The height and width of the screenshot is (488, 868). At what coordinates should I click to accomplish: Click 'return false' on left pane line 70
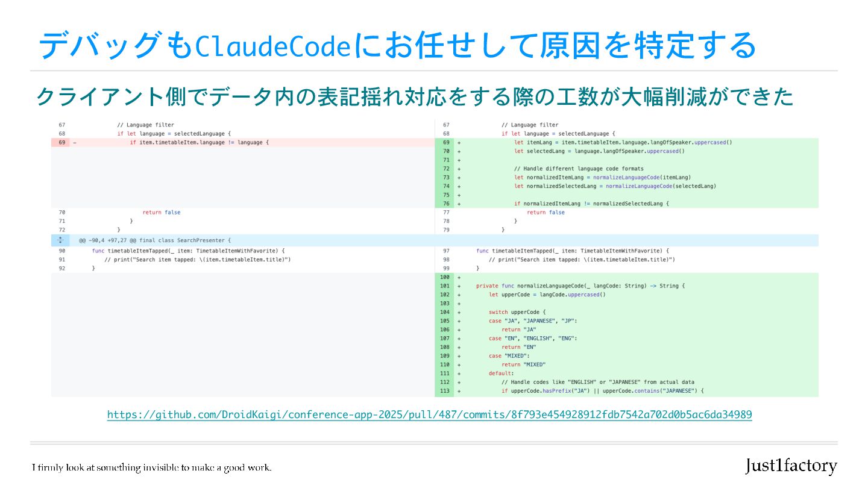pos(162,212)
